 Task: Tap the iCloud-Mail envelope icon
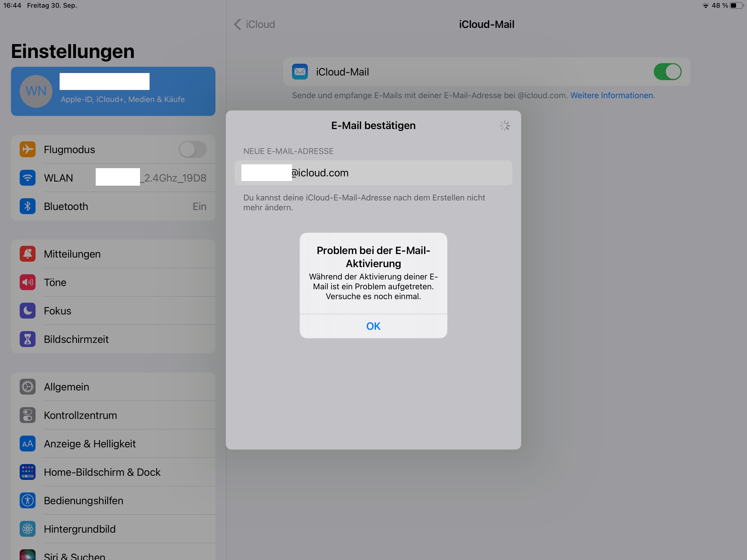[300, 72]
